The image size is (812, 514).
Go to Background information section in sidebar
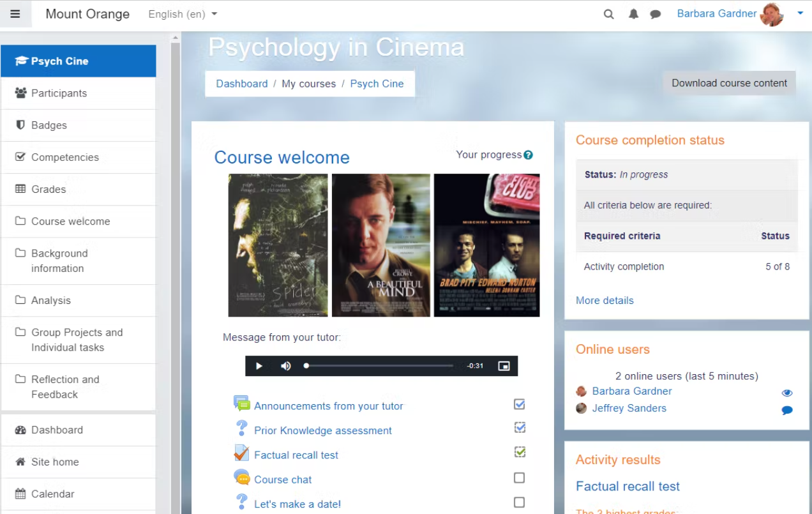pyautogui.click(x=79, y=261)
